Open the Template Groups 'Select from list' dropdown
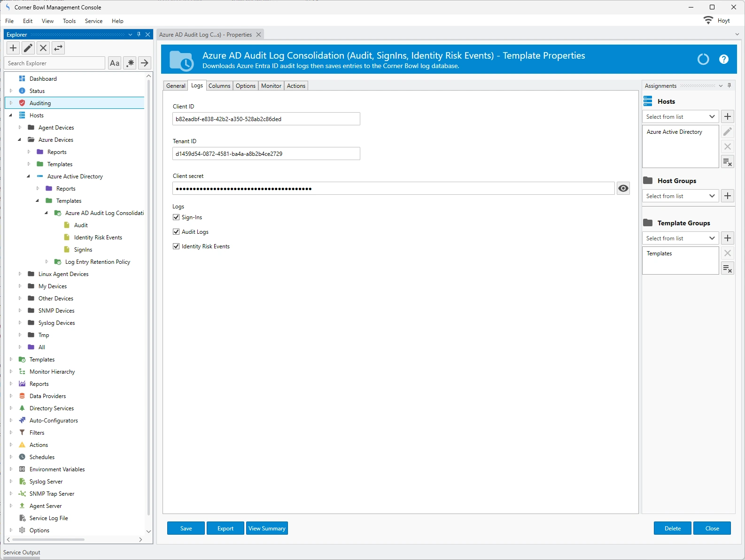The width and height of the screenshot is (745, 560). pos(680,238)
